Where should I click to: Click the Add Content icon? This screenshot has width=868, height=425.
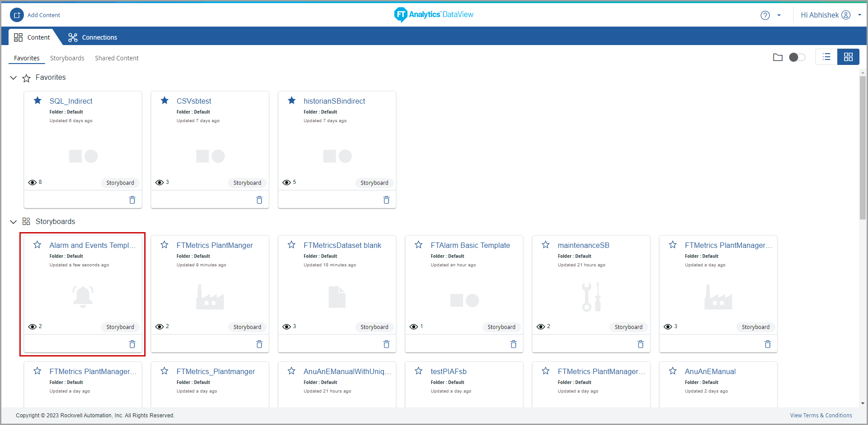tap(17, 15)
